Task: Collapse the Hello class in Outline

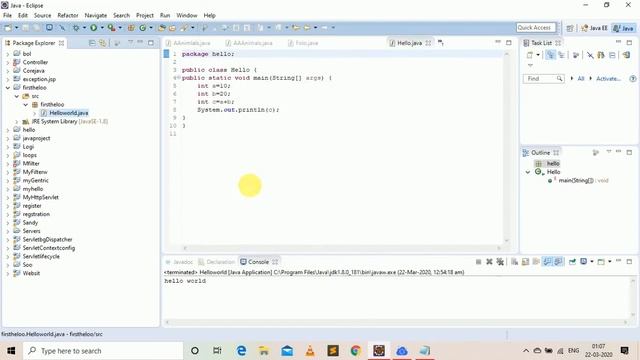Action: click(528, 172)
